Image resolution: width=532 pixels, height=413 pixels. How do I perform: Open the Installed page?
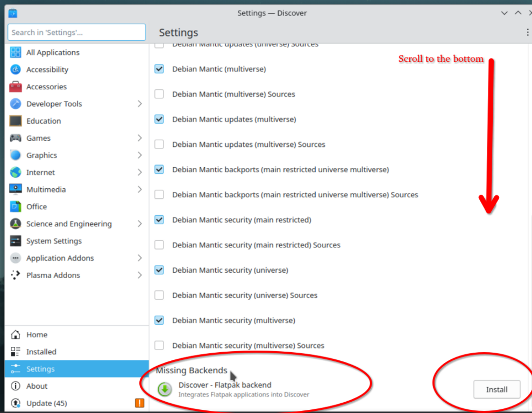(x=41, y=352)
